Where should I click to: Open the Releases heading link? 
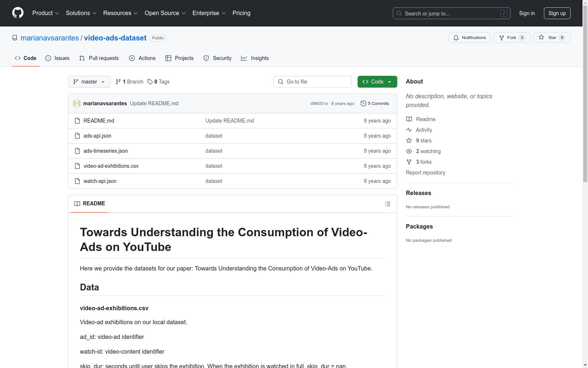tap(419, 193)
